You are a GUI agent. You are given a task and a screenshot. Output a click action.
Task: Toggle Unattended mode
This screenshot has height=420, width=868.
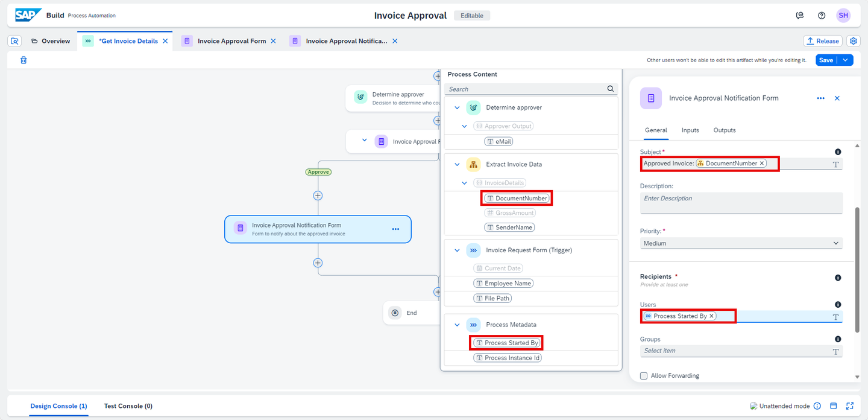coord(780,406)
